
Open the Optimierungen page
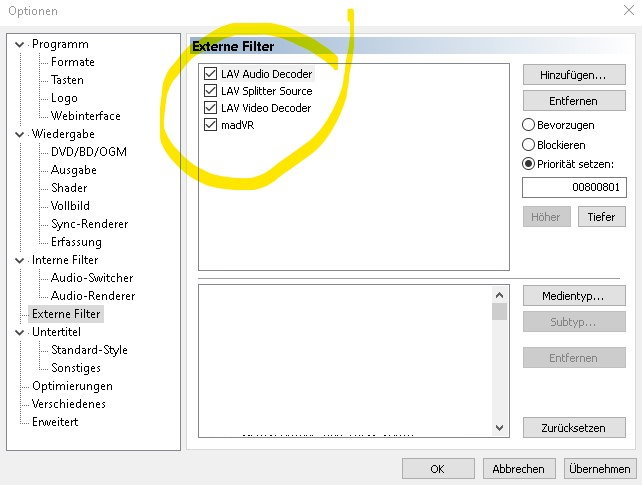72,386
